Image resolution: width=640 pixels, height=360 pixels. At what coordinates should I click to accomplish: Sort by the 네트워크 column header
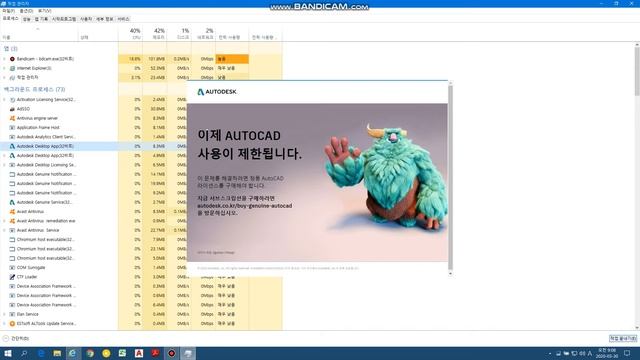204,33
